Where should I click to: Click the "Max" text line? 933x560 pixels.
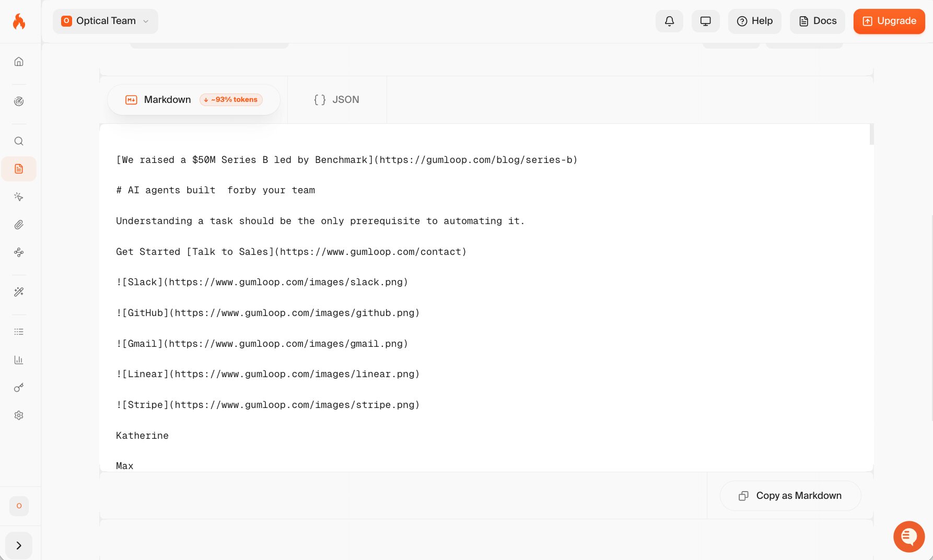point(125,466)
